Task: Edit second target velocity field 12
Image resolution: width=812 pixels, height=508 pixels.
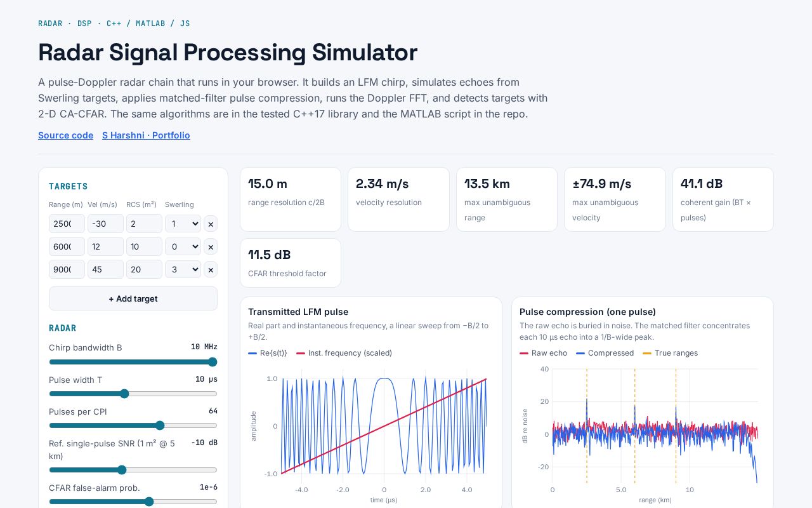Action: [105, 246]
